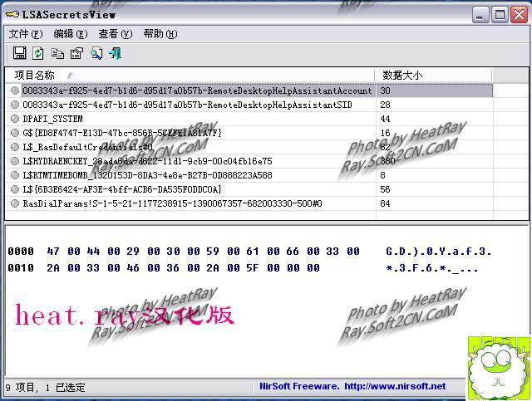This screenshot has width=532, height=401.
Task: Click the round icon beside DPAPI_SYSTEM
Action: click(x=15, y=119)
